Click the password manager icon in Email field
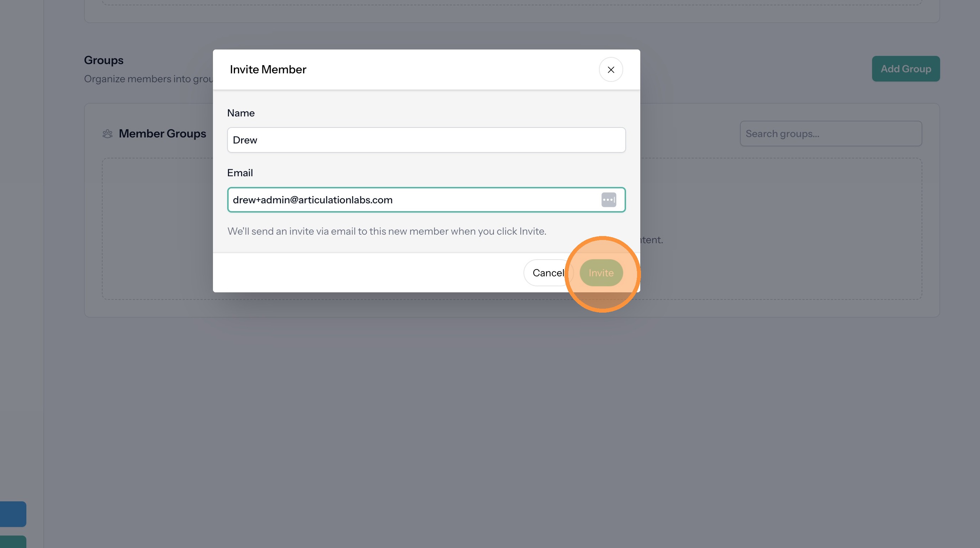Viewport: 980px width, 548px height. click(608, 200)
